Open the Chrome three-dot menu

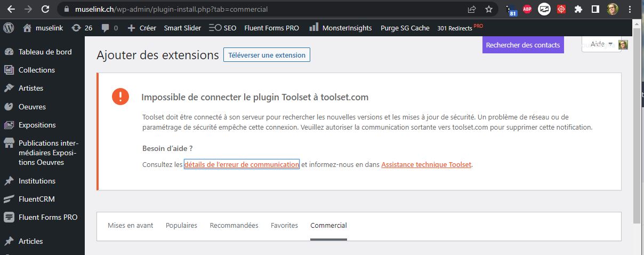tap(630, 9)
